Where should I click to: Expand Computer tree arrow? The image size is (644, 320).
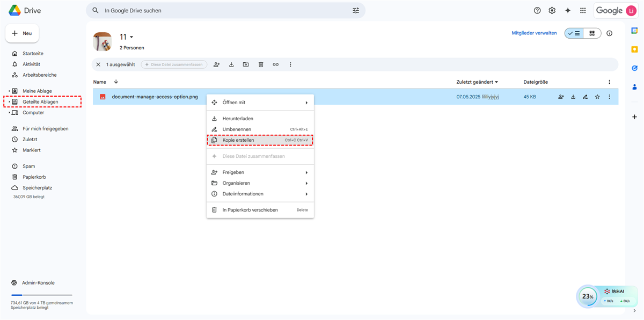pos(9,113)
